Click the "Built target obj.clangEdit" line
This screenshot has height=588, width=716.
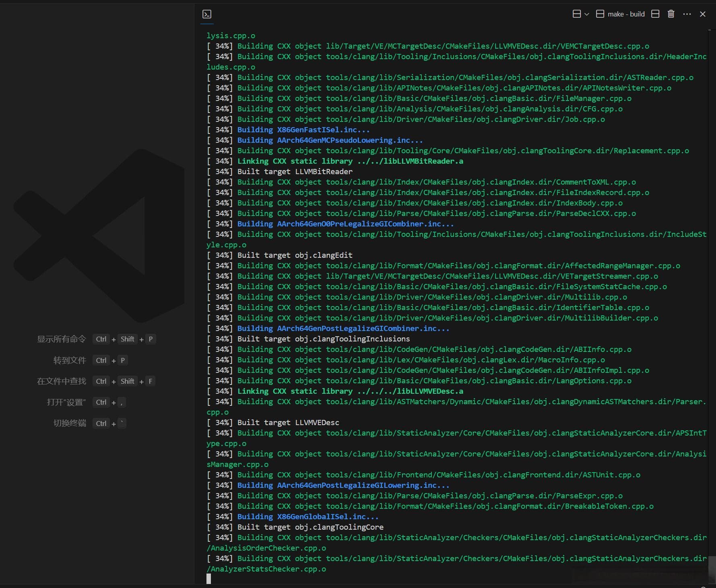coord(280,255)
